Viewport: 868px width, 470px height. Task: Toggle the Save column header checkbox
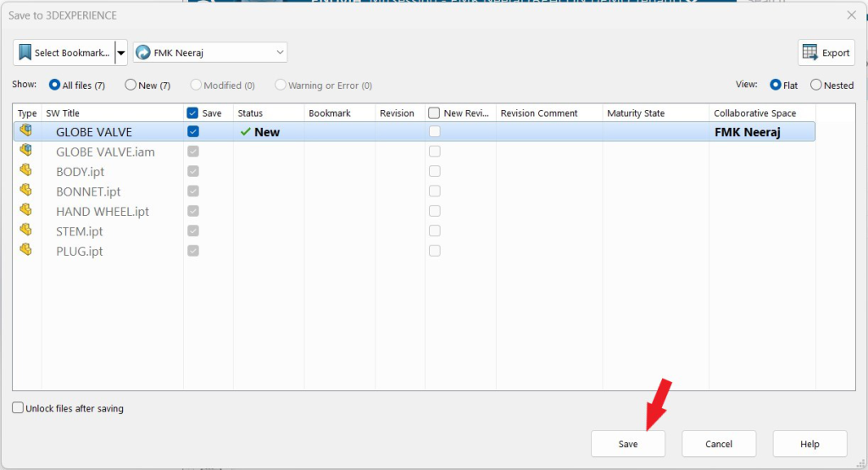(x=192, y=113)
